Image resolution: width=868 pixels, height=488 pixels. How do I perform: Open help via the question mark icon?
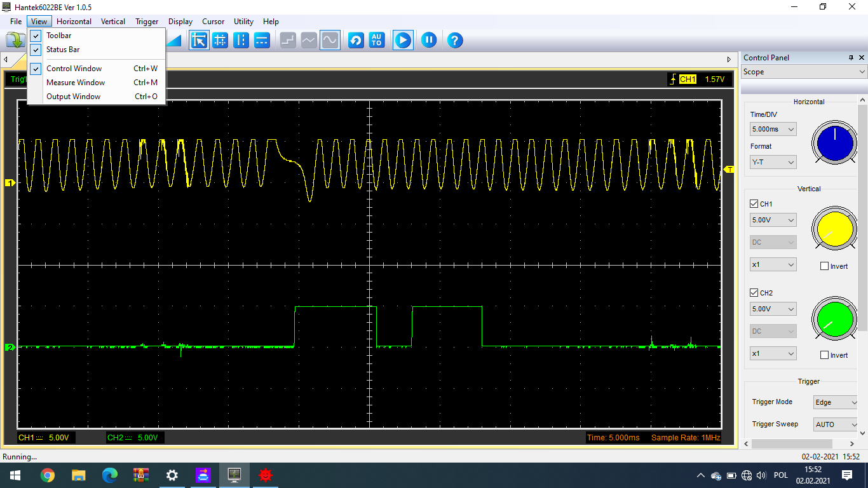[x=454, y=41]
